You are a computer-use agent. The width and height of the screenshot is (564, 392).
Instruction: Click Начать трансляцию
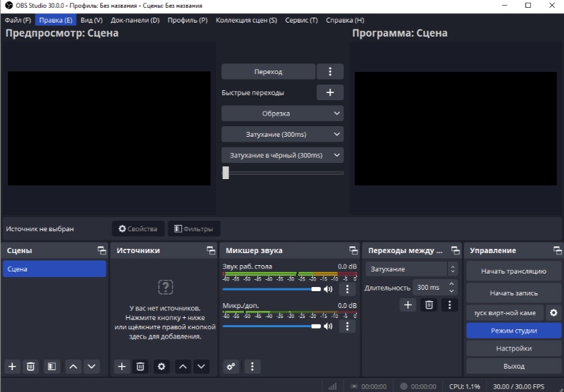coord(514,271)
